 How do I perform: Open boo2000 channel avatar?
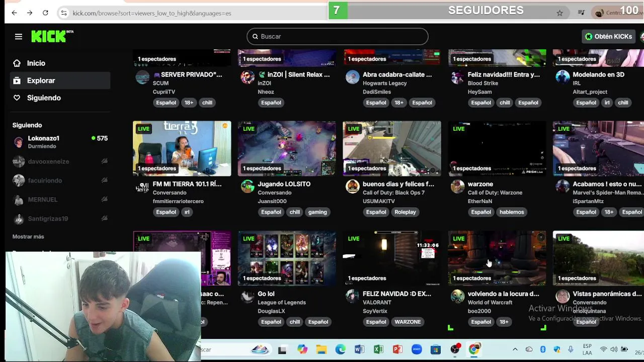(457, 297)
